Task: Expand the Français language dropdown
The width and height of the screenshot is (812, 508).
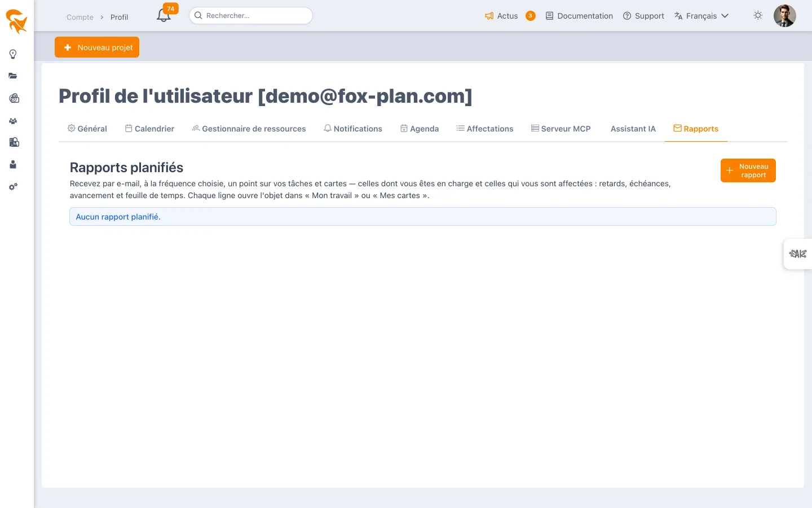Action: point(701,16)
